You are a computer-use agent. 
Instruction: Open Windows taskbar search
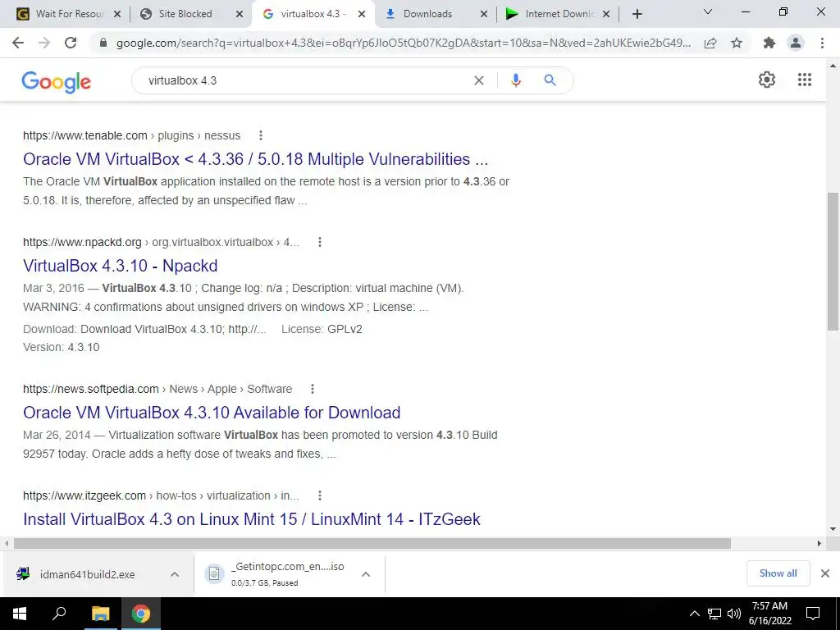click(x=59, y=614)
